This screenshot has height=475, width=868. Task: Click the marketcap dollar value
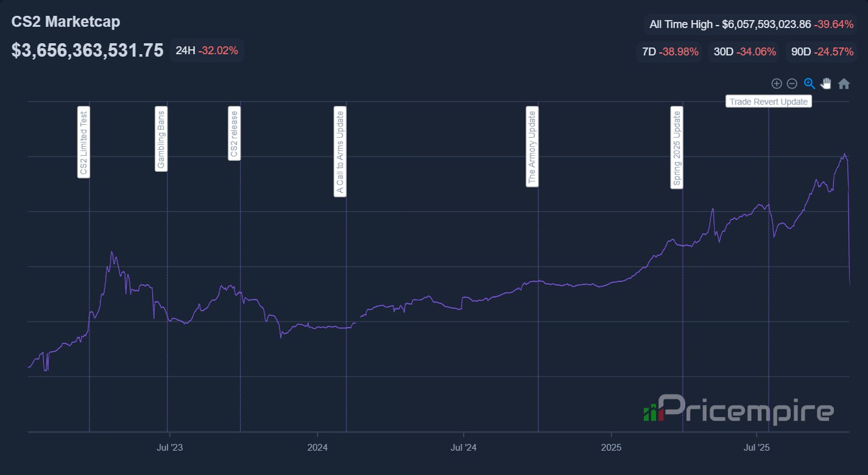87,51
